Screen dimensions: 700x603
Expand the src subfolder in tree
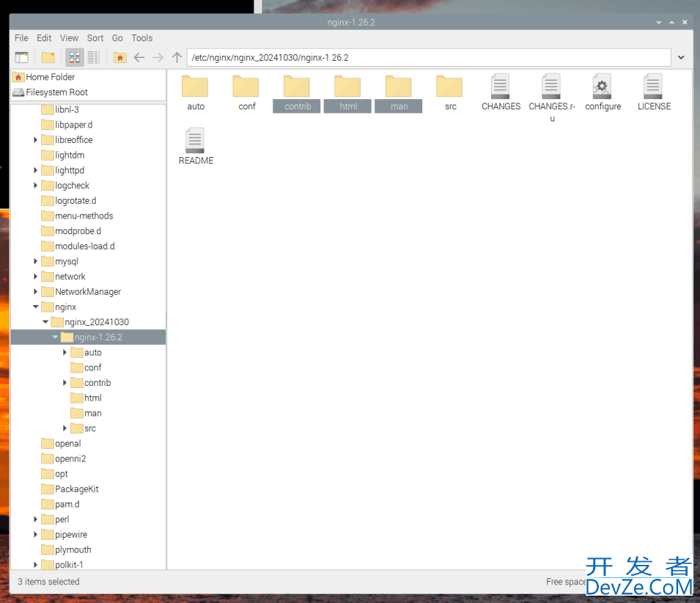65,428
